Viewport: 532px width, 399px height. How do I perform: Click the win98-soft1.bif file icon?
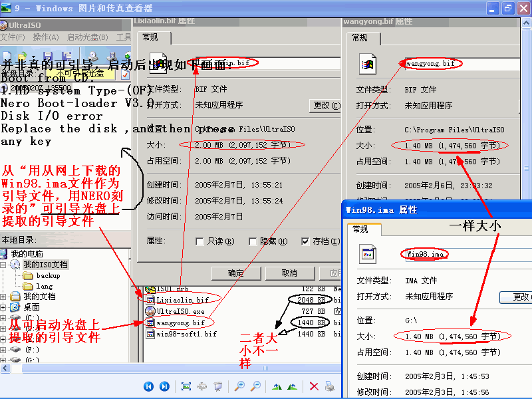coord(150,334)
